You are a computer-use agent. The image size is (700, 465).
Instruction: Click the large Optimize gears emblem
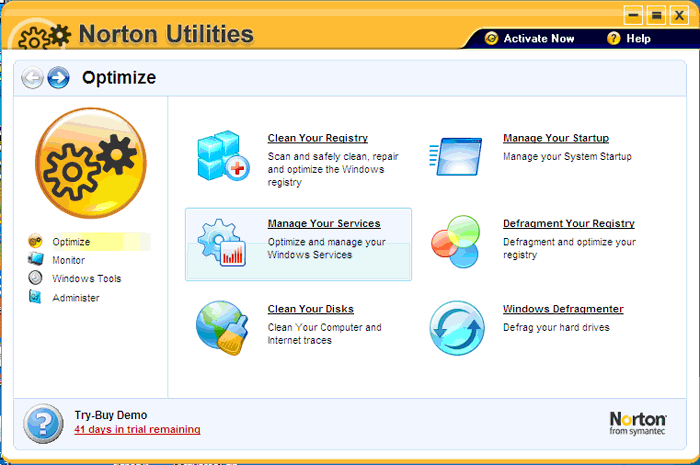click(x=91, y=163)
